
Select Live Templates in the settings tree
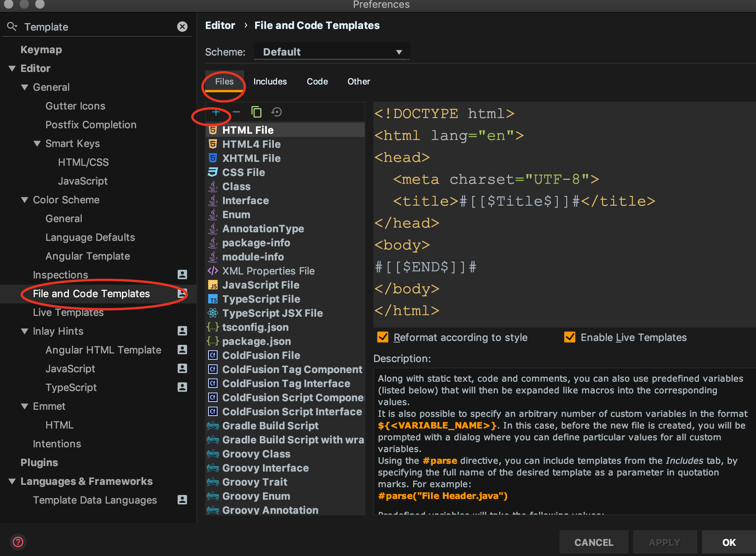click(x=68, y=312)
